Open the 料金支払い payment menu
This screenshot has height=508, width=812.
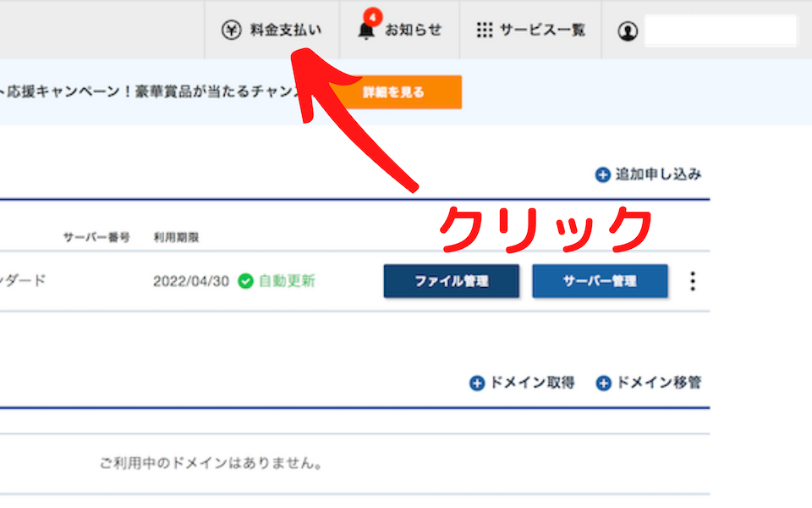(272, 30)
